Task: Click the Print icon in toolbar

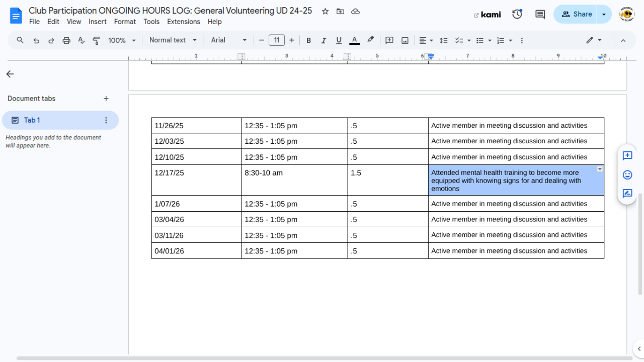Action: [x=66, y=40]
